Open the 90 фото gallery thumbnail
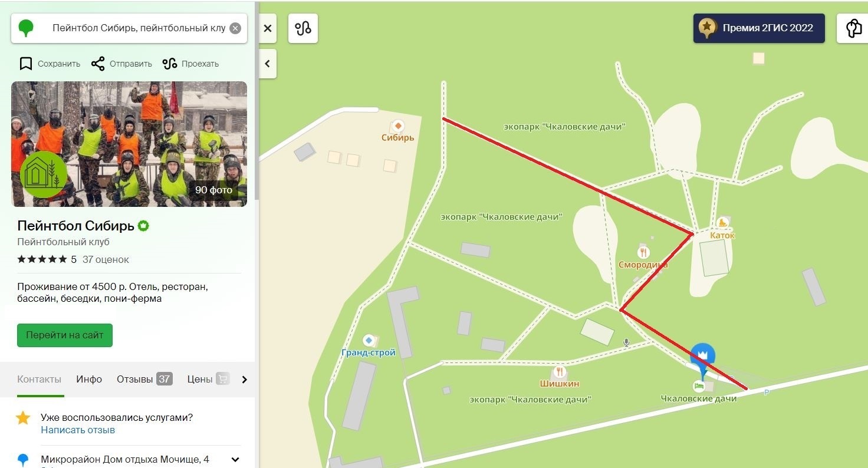Image resolution: width=868 pixels, height=468 pixels. point(129,144)
